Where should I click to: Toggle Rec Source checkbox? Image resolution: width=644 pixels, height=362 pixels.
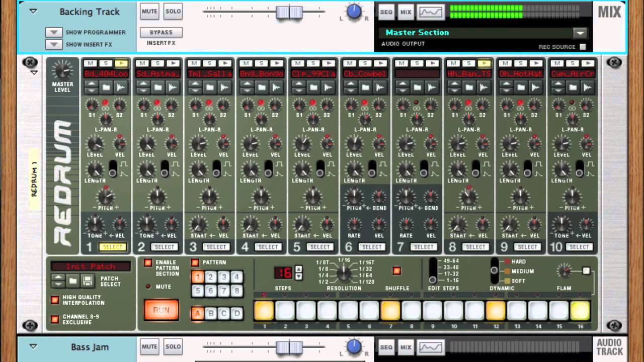[x=583, y=47]
